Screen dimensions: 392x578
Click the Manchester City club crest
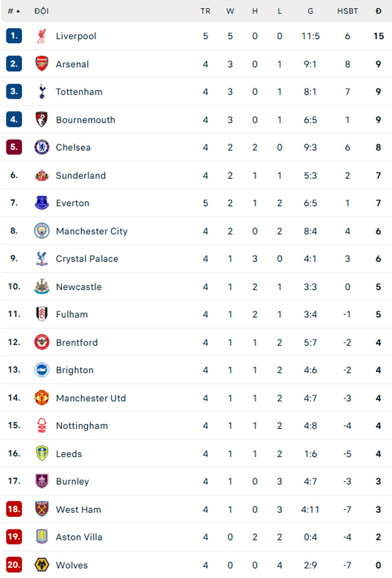[42, 231]
